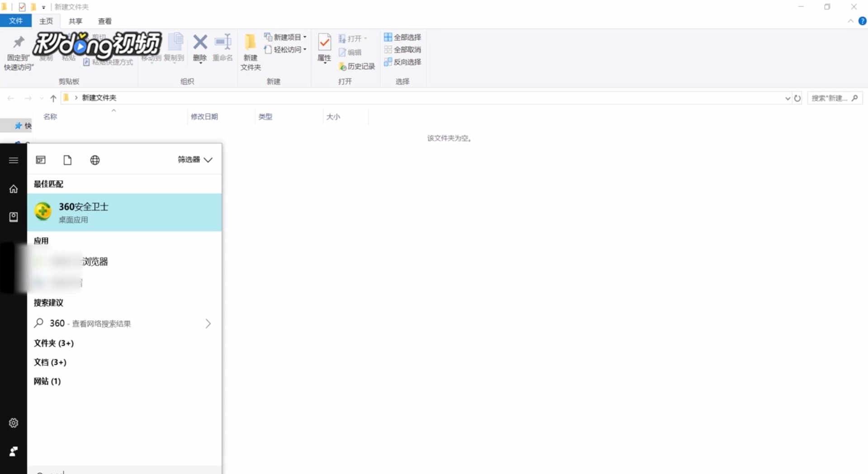Expand the search panel hamburger menu
The width and height of the screenshot is (868, 474).
(x=14, y=160)
